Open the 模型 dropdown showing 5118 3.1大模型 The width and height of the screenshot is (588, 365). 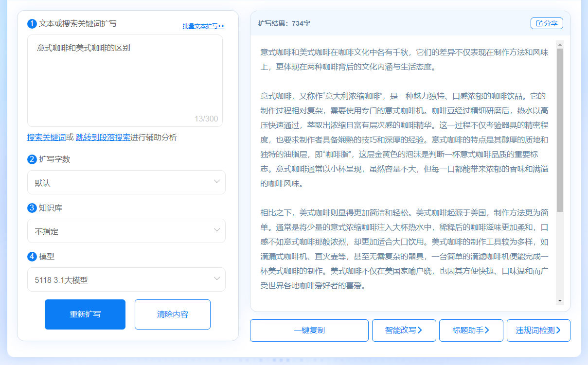pos(126,279)
